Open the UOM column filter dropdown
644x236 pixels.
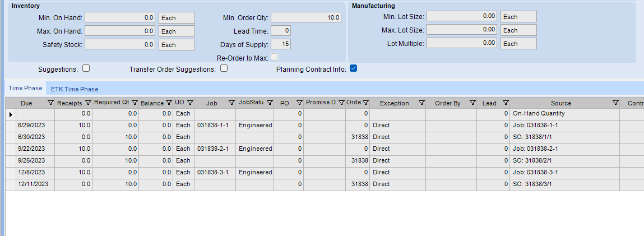tap(190, 103)
